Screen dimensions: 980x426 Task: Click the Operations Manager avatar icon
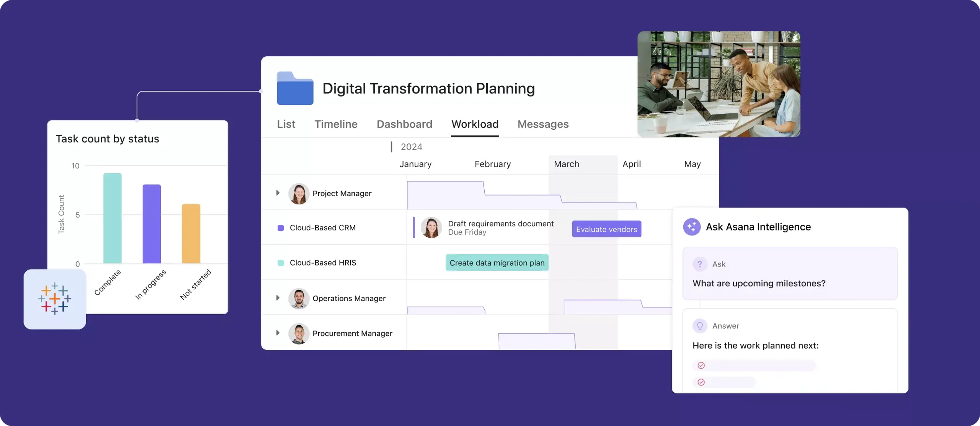click(x=298, y=299)
